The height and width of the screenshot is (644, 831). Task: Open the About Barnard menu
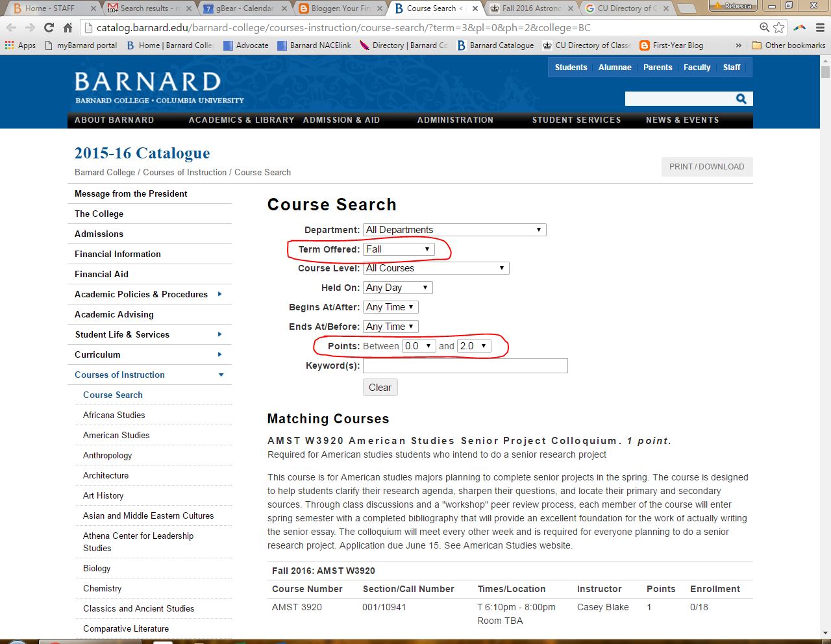[114, 120]
